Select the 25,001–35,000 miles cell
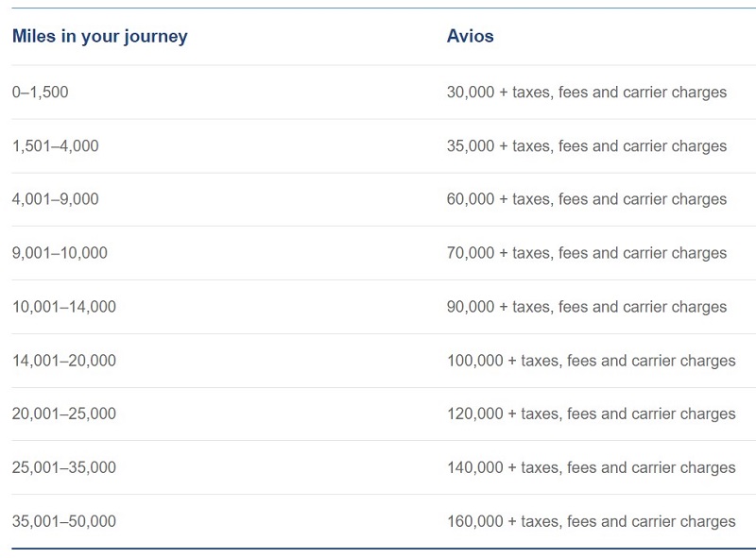This screenshot has height=558, width=756. tap(64, 467)
